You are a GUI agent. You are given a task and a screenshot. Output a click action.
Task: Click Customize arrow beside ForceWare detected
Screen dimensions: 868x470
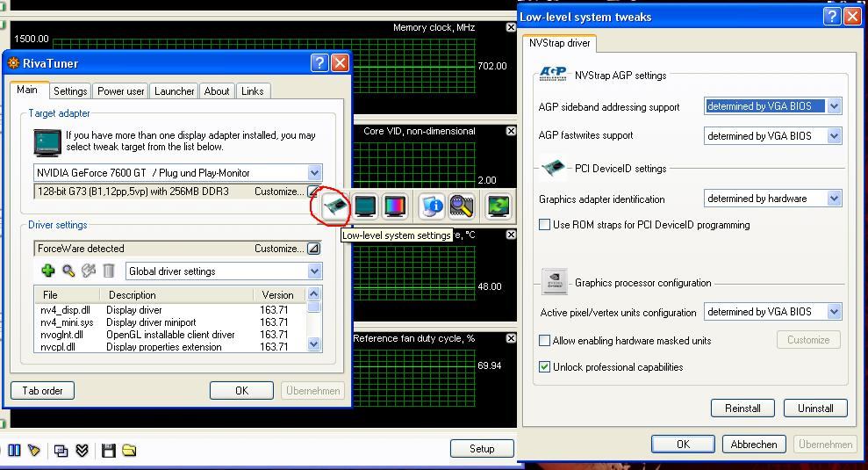tap(313, 249)
